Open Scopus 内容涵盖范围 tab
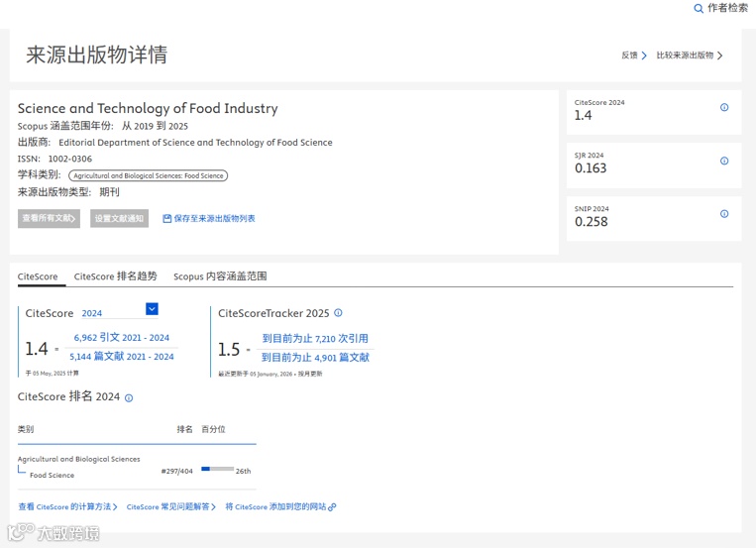The image size is (756, 548). point(220,276)
